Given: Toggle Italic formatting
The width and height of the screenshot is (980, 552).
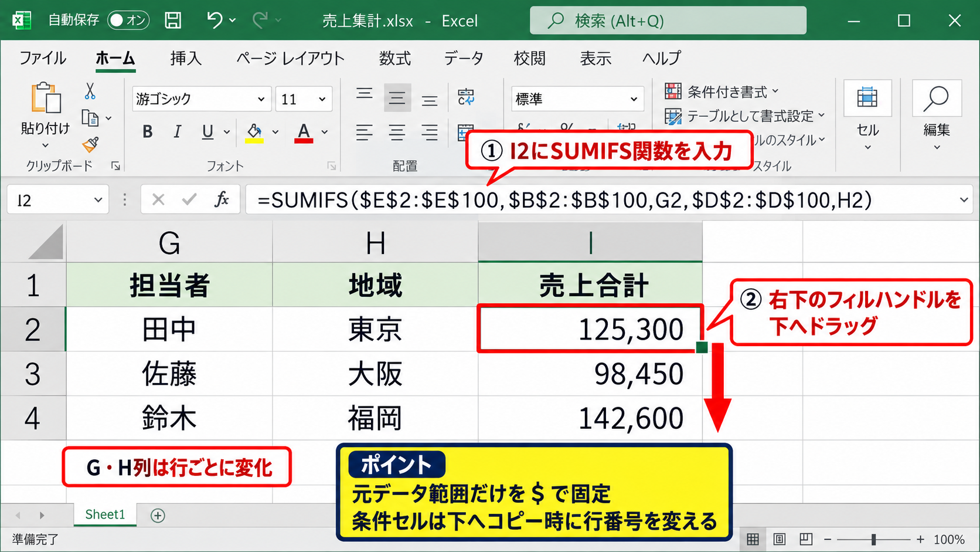Looking at the screenshot, I should point(177,132).
